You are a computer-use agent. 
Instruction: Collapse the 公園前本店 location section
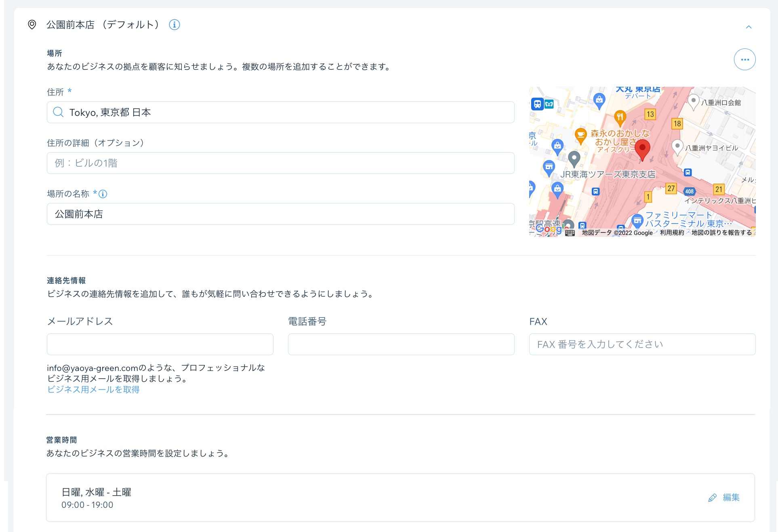[749, 27]
